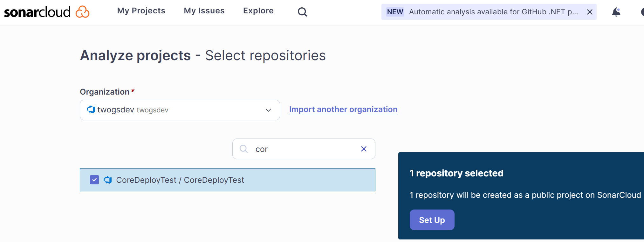This screenshot has height=242, width=644.
Task: Go to My Issues
Action: point(204,11)
